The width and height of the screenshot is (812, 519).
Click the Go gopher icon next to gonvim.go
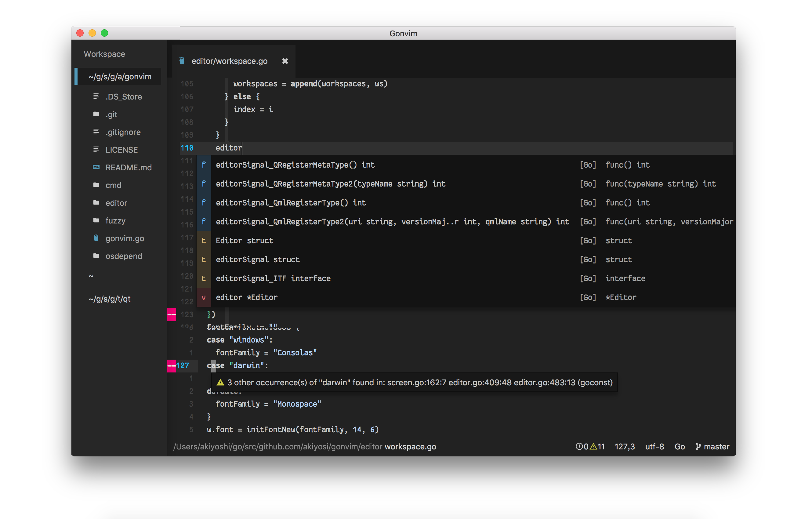click(x=96, y=238)
